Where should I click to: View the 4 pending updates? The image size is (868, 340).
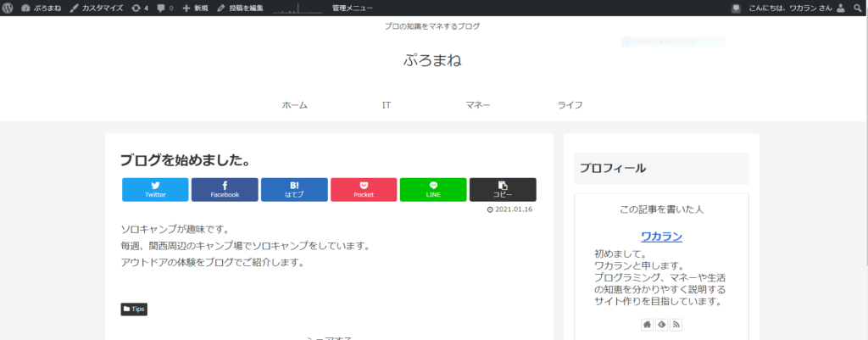[x=140, y=8]
